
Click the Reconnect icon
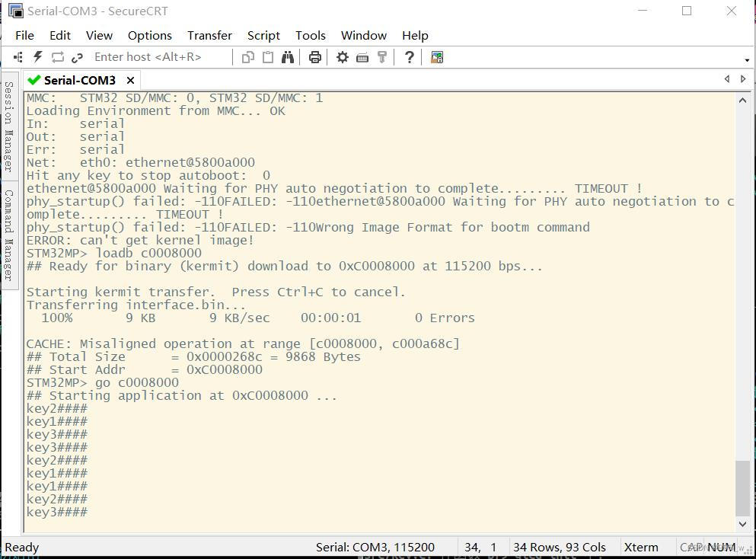pos(58,56)
